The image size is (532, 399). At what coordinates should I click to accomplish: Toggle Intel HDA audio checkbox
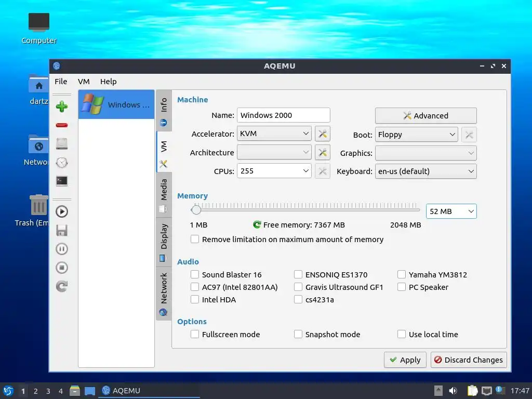tap(195, 299)
